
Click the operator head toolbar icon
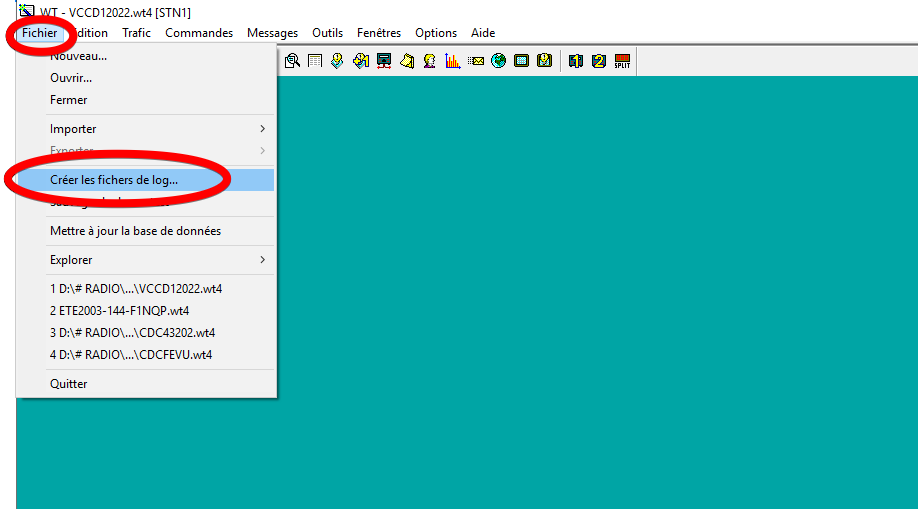(429, 61)
